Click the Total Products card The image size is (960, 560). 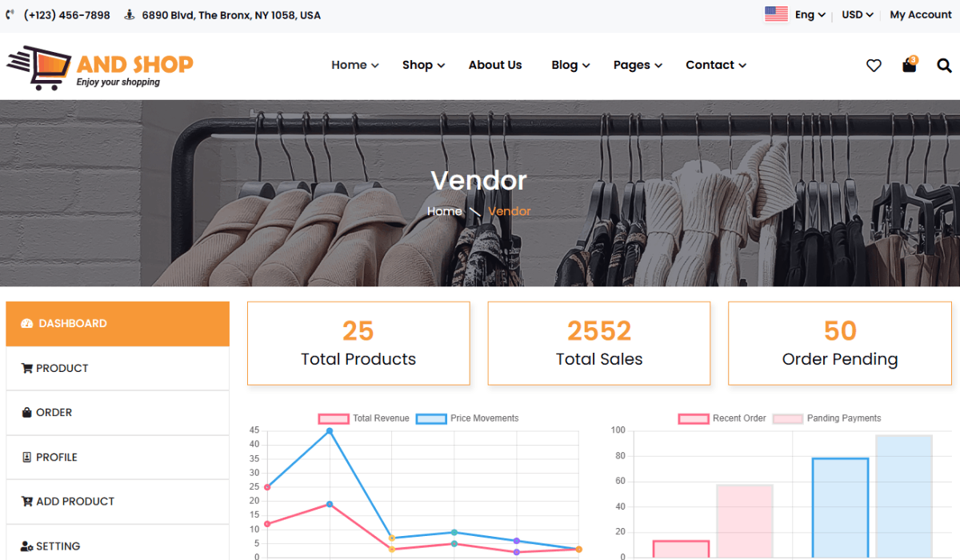tap(358, 343)
